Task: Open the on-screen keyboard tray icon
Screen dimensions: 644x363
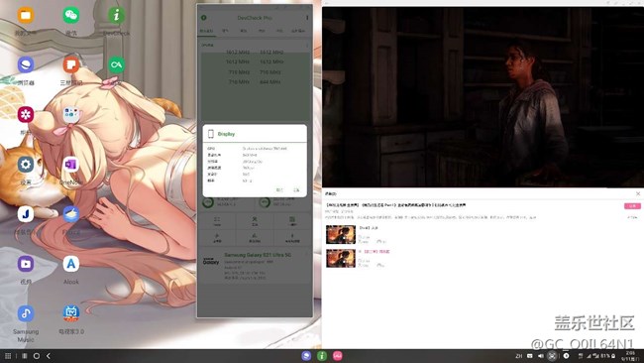Action: click(530, 356)
